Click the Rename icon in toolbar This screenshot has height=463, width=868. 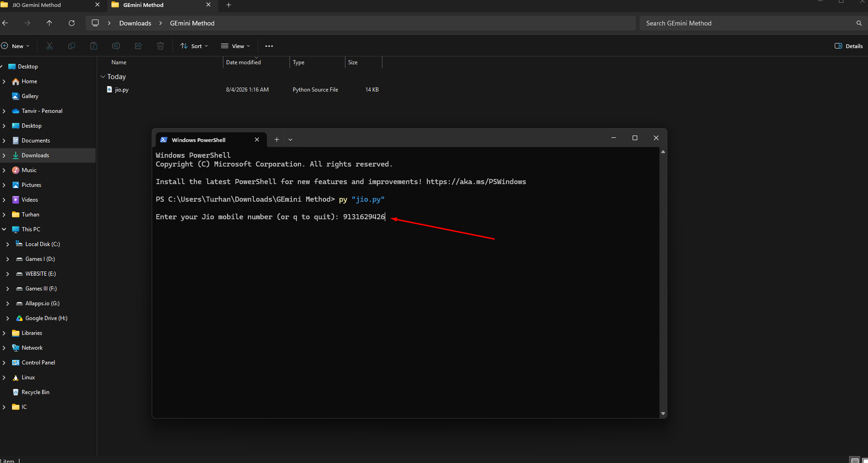116,46
